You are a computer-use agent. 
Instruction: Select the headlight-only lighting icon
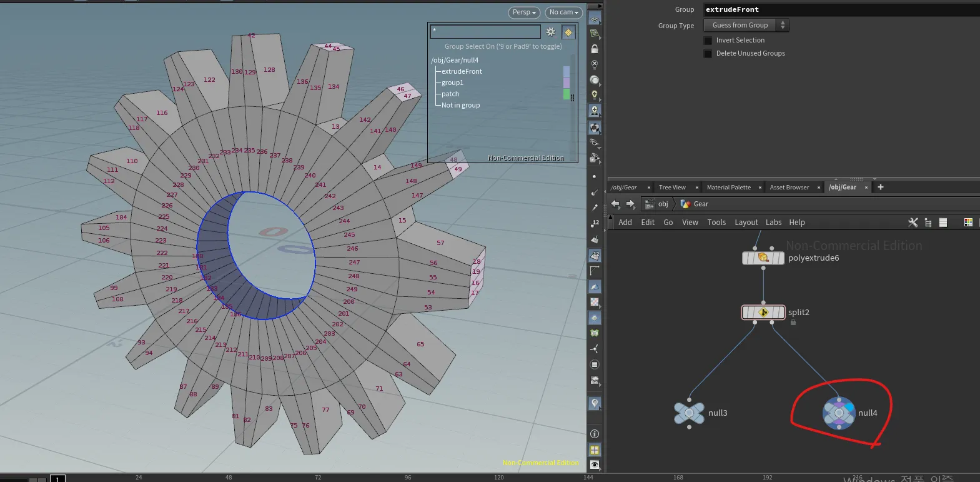click(x=595, y=80)
